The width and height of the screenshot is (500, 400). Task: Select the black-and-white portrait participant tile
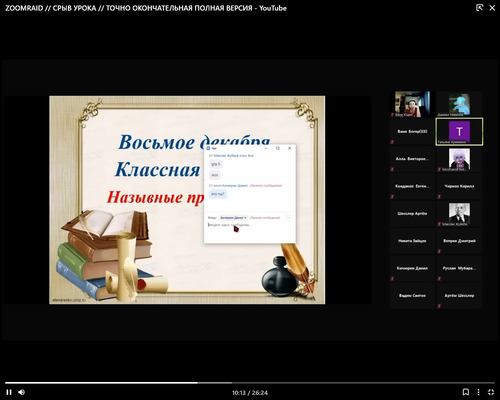(x=459, y=214)
